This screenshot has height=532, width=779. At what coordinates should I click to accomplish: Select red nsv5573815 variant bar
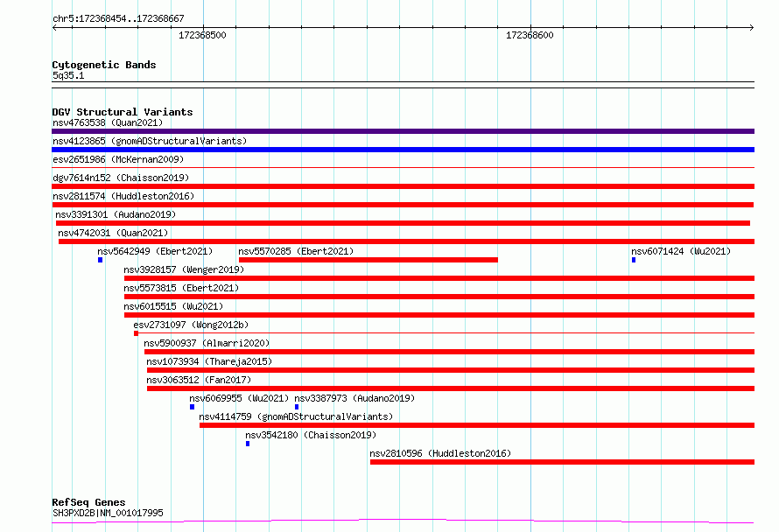point(439,297)
